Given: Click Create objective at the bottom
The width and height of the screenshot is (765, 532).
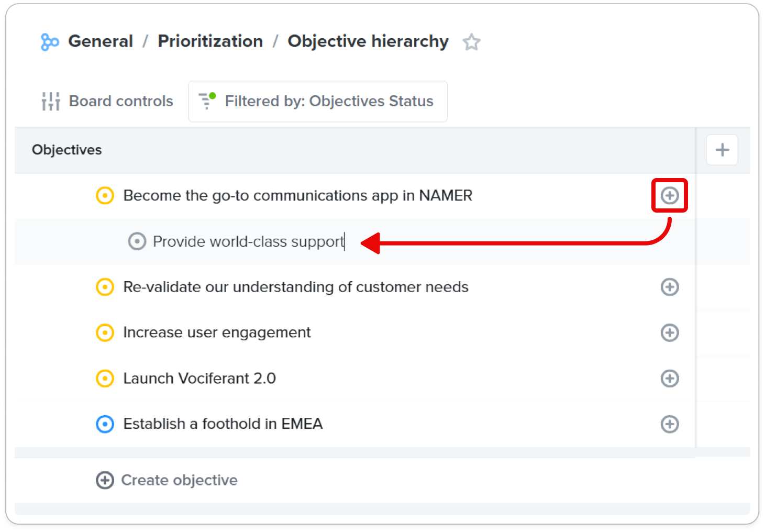Looking at the screenshot, I should (x=167, y=480).
